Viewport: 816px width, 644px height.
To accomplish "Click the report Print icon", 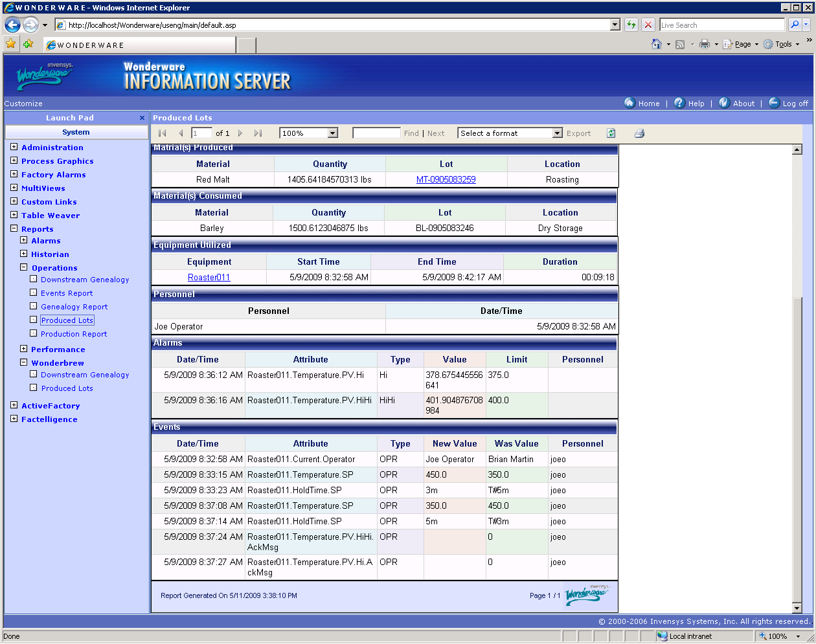I will pyautogui.click(x=639, y=133).
